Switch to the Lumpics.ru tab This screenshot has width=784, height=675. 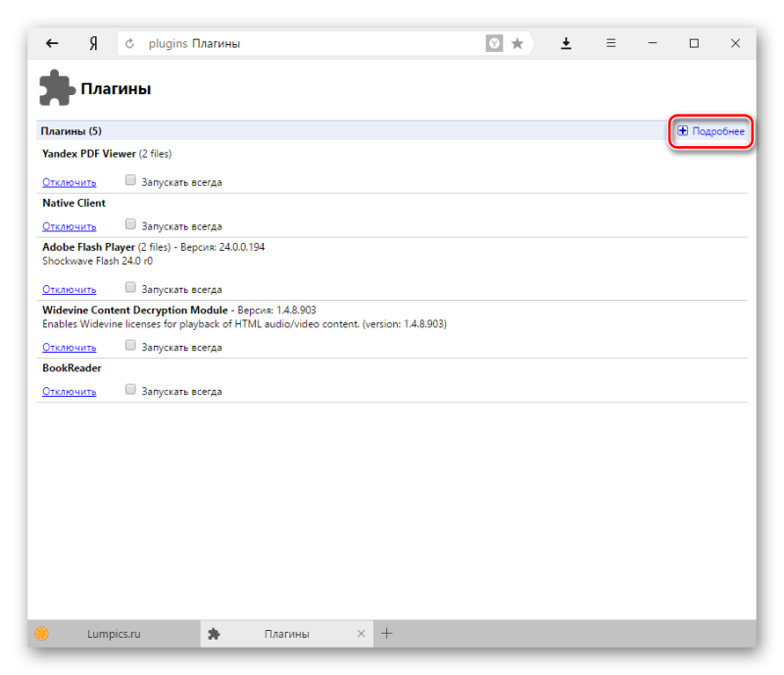[x=114, y=634]
